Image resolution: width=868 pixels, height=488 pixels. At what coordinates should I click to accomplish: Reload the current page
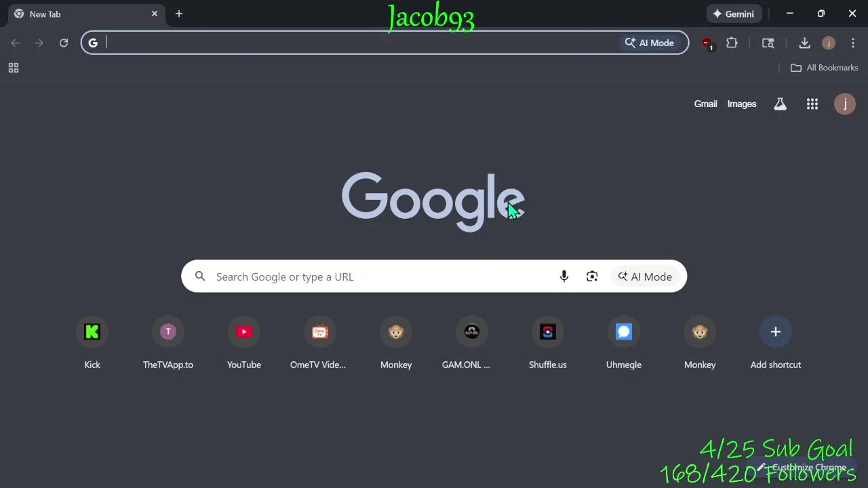point(64,43)
